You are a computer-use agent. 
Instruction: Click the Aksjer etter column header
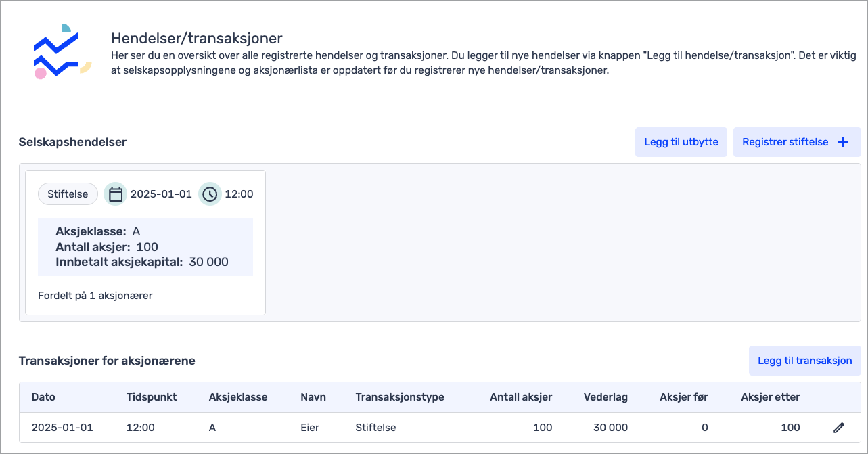pos(771,397)
